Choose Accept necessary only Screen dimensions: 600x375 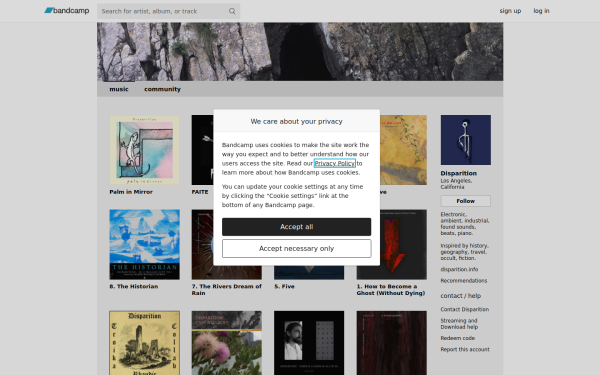pos(297,249)
